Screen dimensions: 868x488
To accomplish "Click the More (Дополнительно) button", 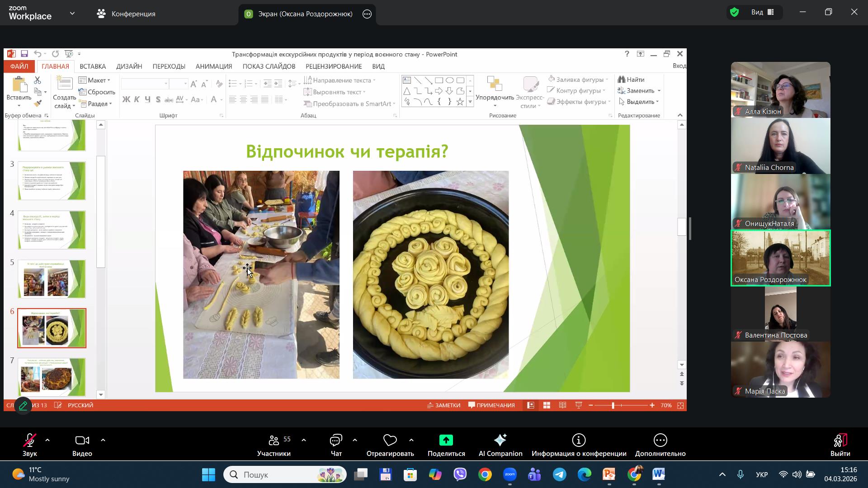I will [660, 441].
